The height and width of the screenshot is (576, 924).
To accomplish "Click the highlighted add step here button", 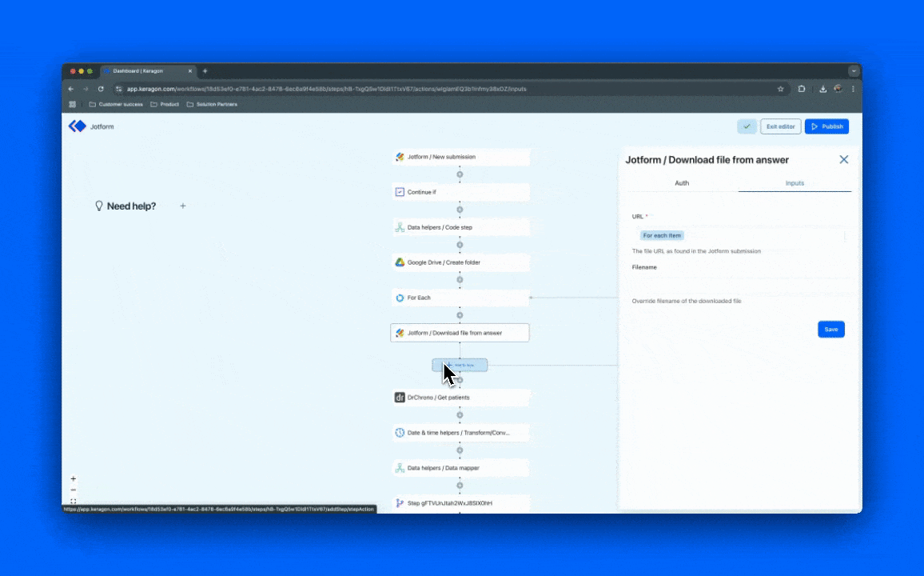I will (x=460, y=365).
